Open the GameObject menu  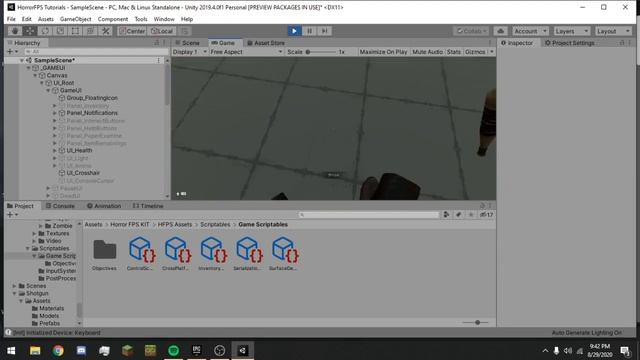(76, 19)
